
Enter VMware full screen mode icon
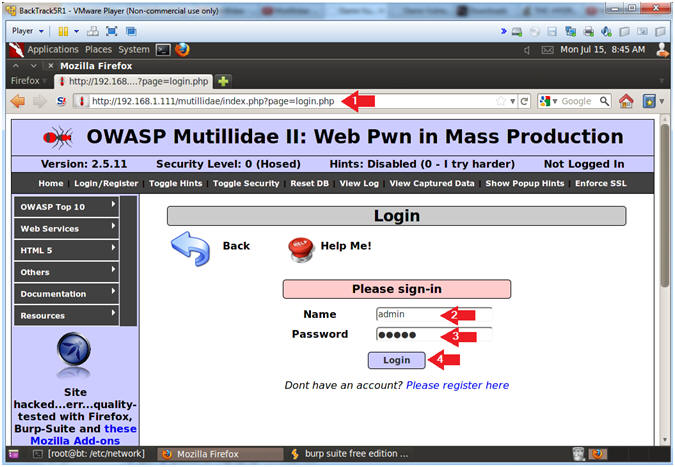(x=111, y=31)
